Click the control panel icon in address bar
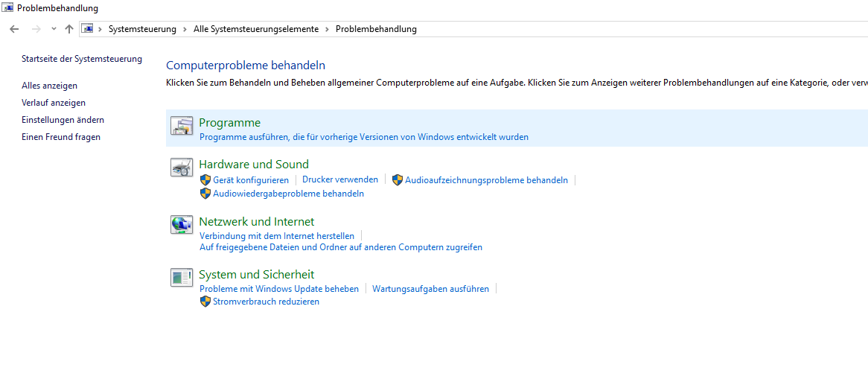This screenshot has width=868, height=379. click(87, 29)
